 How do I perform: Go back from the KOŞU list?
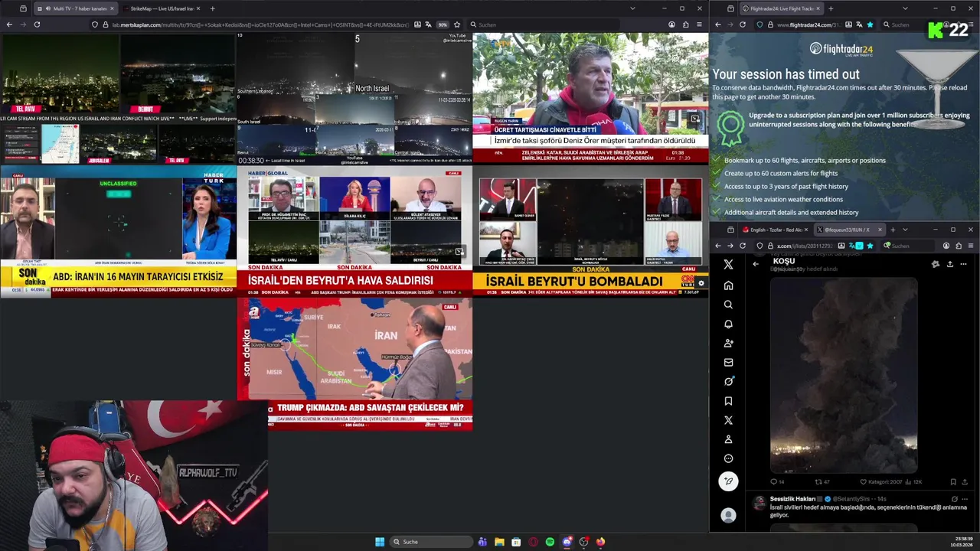coord(756,264)
